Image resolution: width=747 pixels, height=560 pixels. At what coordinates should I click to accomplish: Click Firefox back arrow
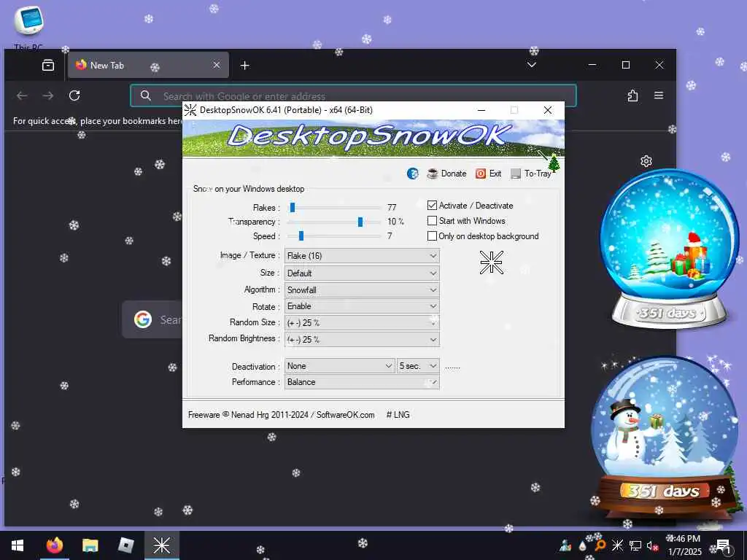22,96
